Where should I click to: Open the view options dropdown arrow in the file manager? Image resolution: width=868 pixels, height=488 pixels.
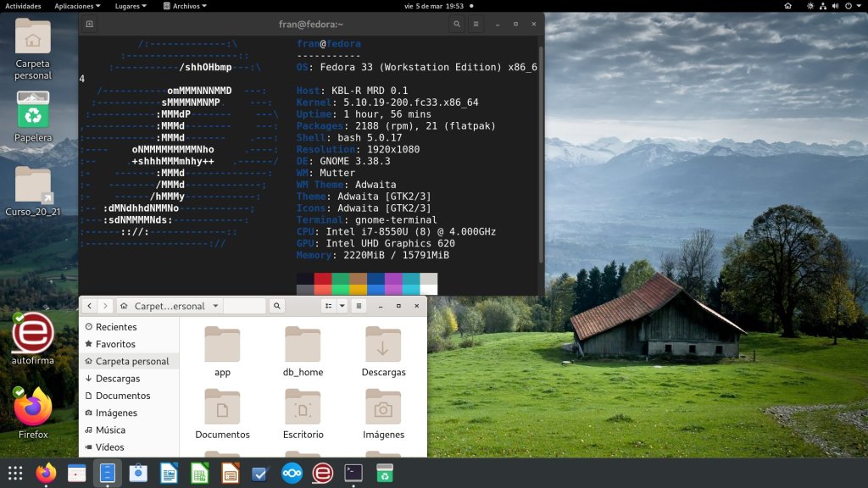pyautogui.click(x=342, y=306)
